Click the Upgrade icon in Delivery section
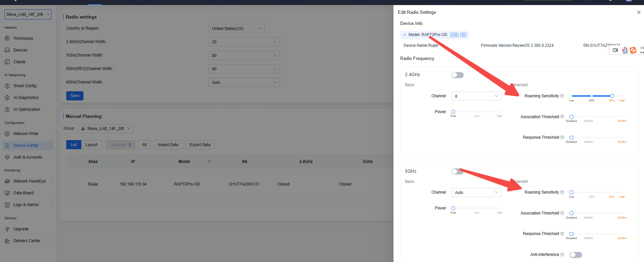 click(x=7, y=229)
